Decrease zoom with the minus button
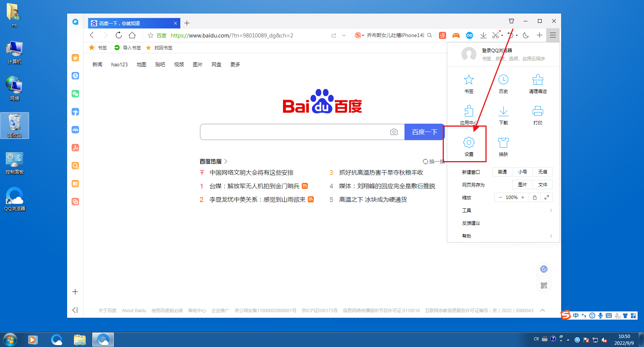The image size is (644, 347). [500, 197]
